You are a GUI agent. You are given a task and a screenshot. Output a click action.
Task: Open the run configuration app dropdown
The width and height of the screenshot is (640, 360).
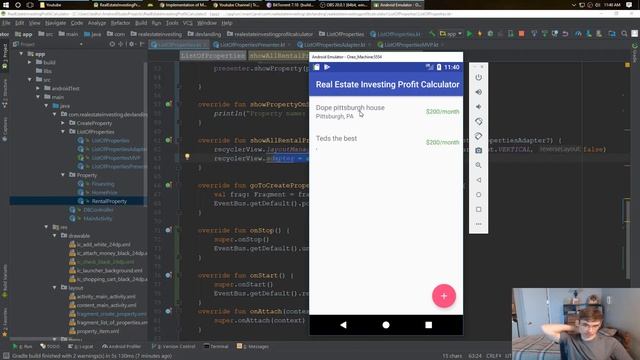pyautogui.click(x=451, y=34)
